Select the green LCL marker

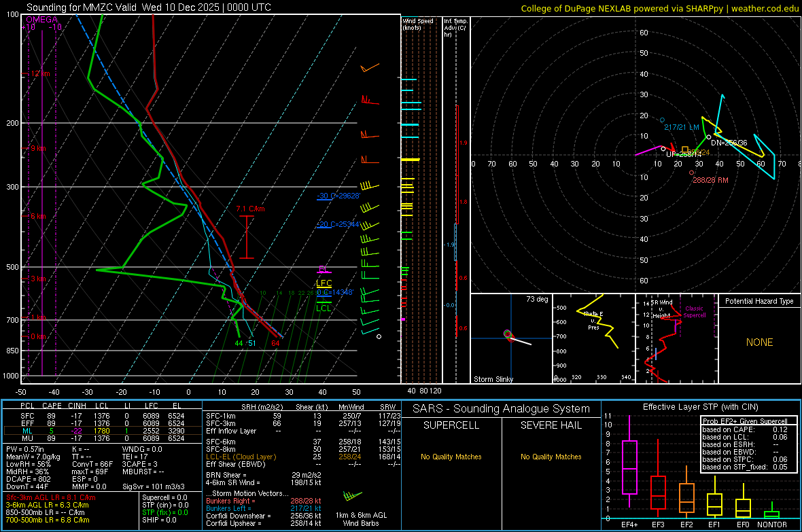(324, 308)
